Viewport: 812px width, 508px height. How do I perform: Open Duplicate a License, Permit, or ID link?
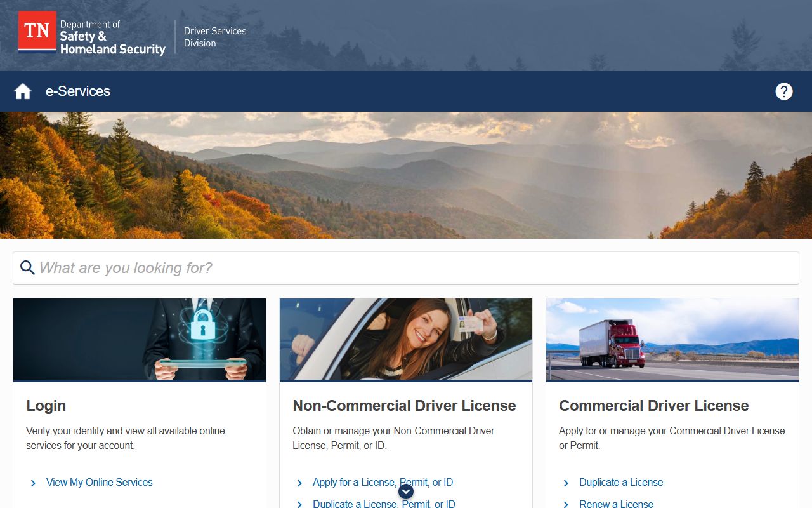(384, 504)
